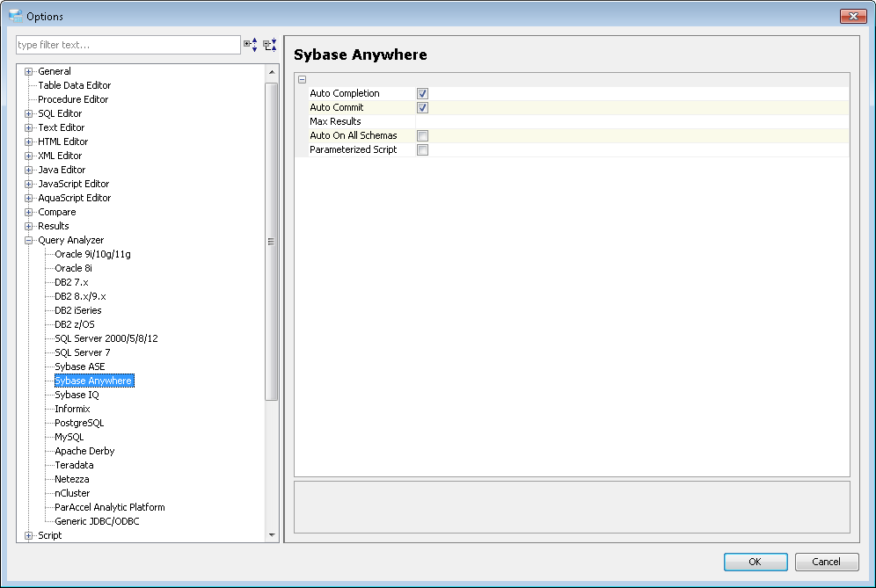Expand the HTML Editor node
The image size is (876, 588).
pos(28,142)
